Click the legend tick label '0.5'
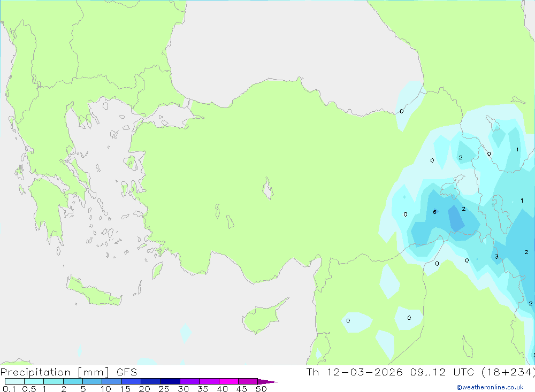The image size is (535, 392). [x=29, y=389]
